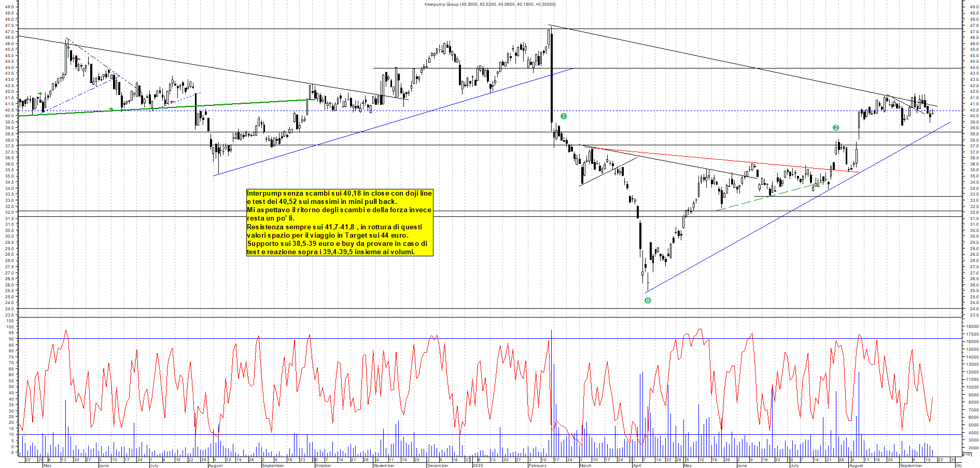Click the note line 'Resistenza sempre sui 41,7-41,8'
980x468 pixels.
pyautogui.click(x=334, y=227)
